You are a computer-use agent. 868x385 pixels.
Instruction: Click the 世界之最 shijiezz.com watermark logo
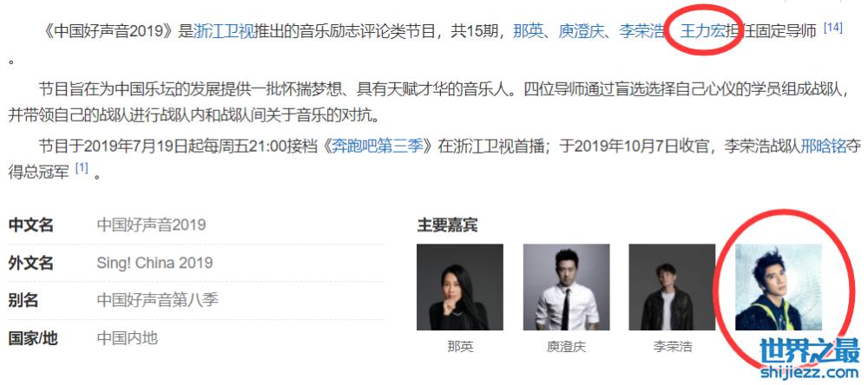810,357
